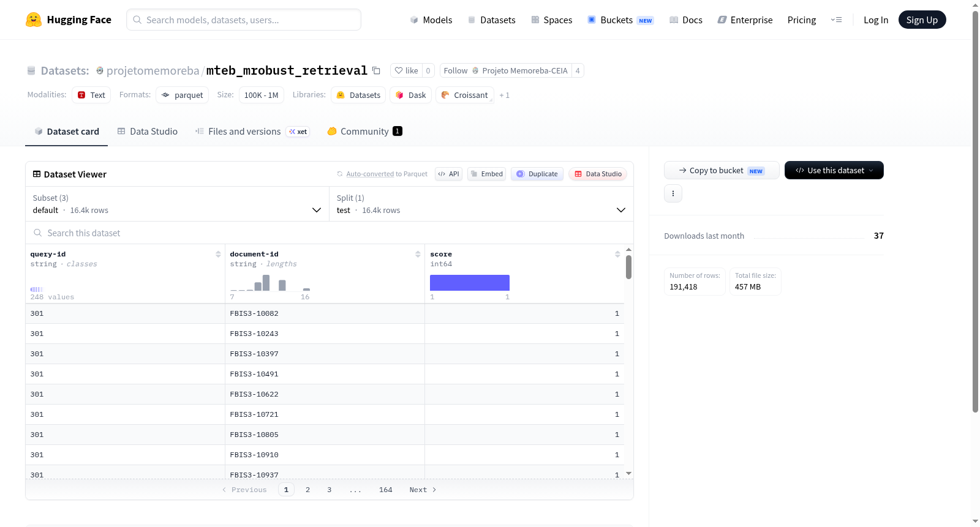The height and width of the screenshot is (527, 980).
Task: Sort the score column
Action: tap(617, 254)
